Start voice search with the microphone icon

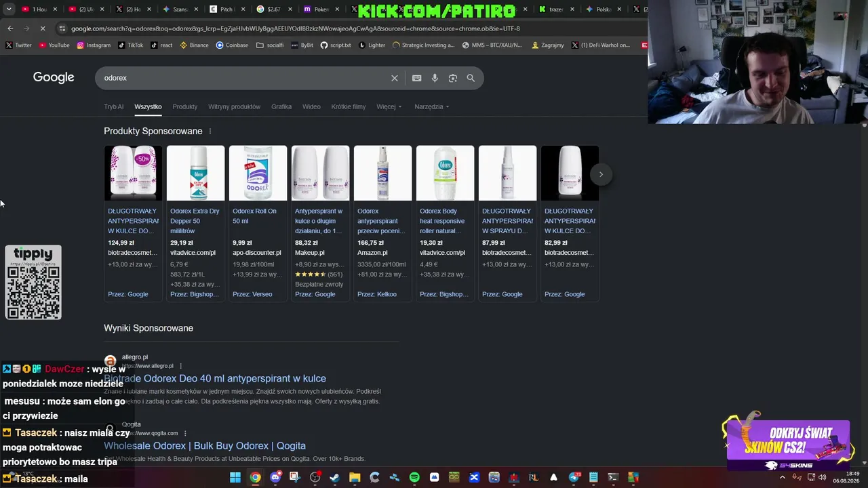(435, 78)
